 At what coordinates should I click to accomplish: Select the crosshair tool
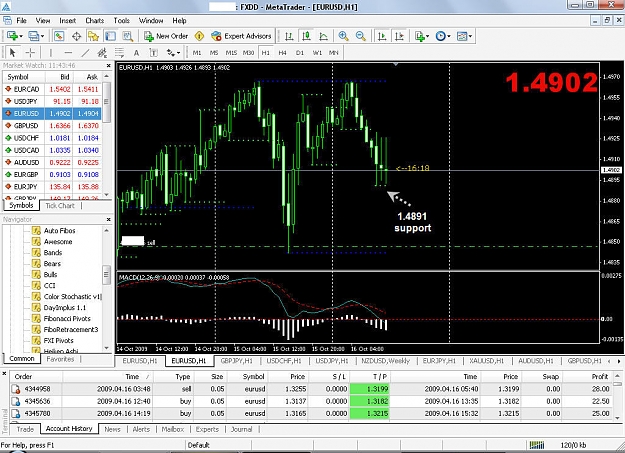coord(30,53)
